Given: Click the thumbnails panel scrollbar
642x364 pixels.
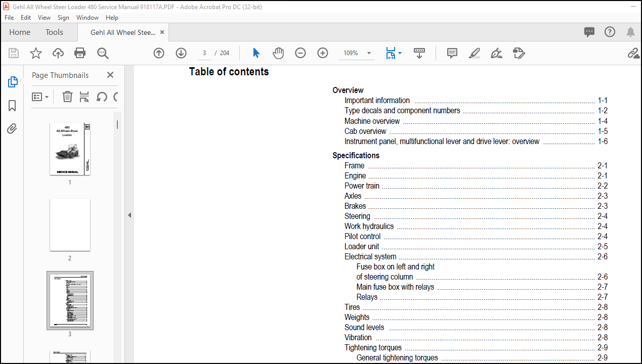Looking at the screenshot, I should click(117, 124).
